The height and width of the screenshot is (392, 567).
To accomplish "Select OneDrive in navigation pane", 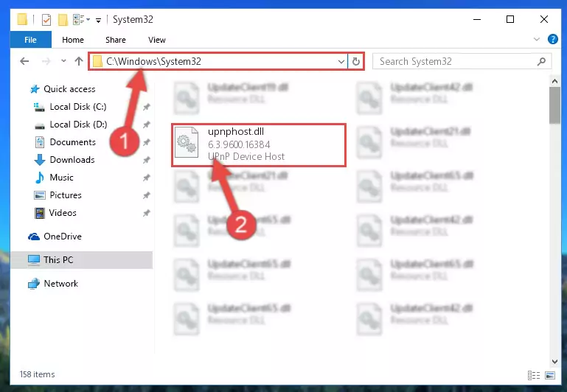I will click(63, 237).
